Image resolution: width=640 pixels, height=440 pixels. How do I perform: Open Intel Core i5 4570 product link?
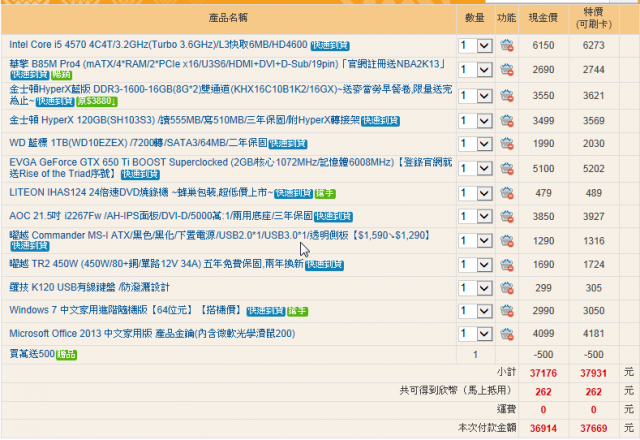[158, 44]
